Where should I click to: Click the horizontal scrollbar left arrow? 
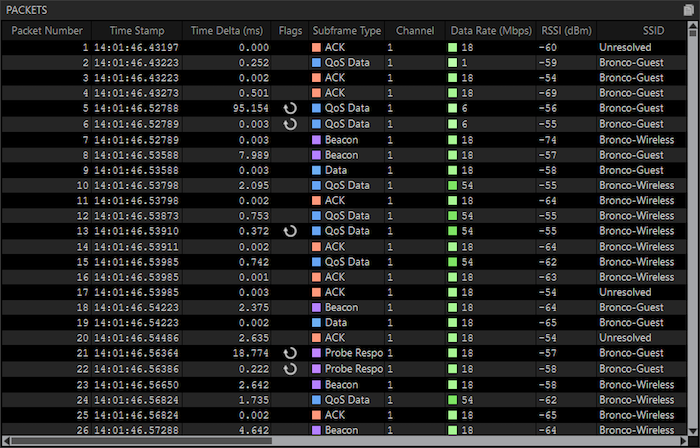[x=6, y=441]
